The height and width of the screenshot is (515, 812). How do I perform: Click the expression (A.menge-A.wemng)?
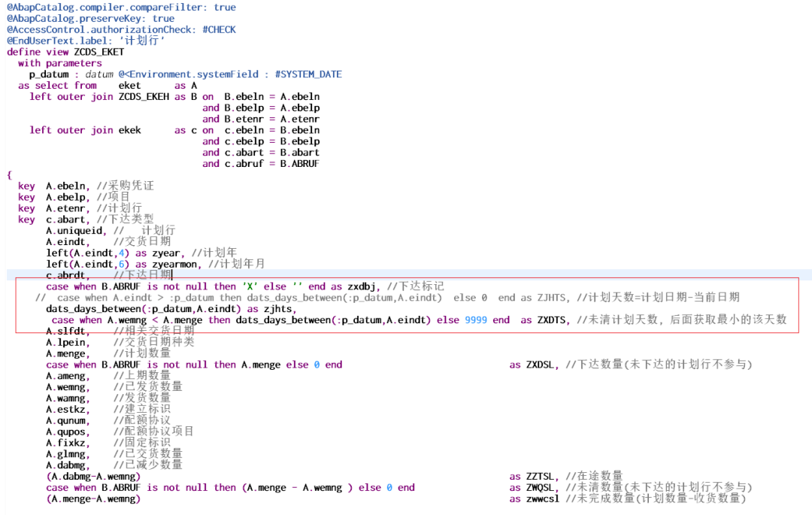tap(93, 499)
